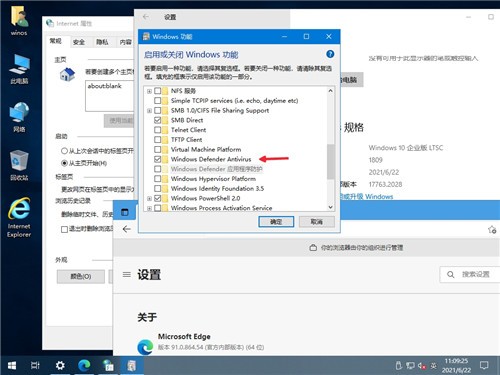Uncheck Windows Defender Antivirus checkbox
This screenshot has height=375, width=500.
(x=158, y=159)
